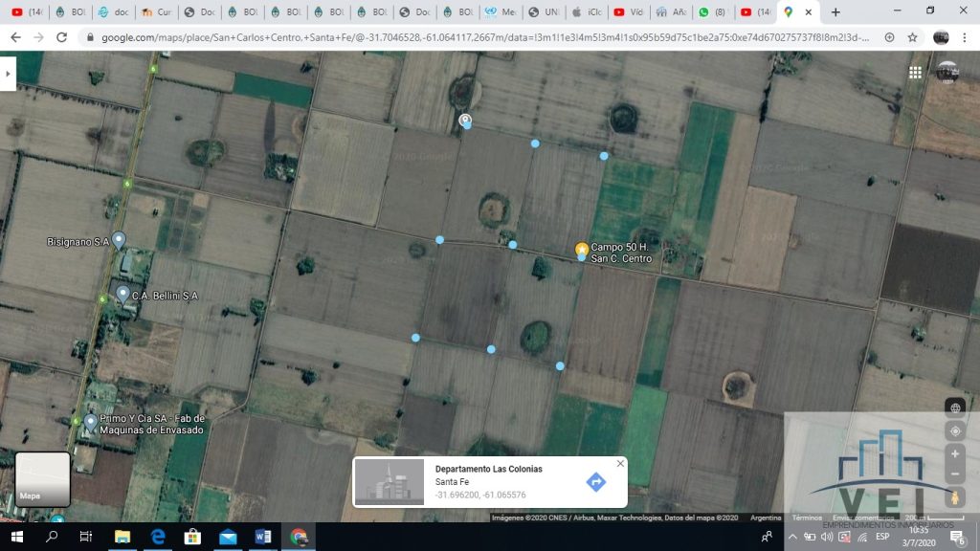The width and height of the screenshot is (980, 551).
Task: Open the notification center
Action: [x=957, y=537]
